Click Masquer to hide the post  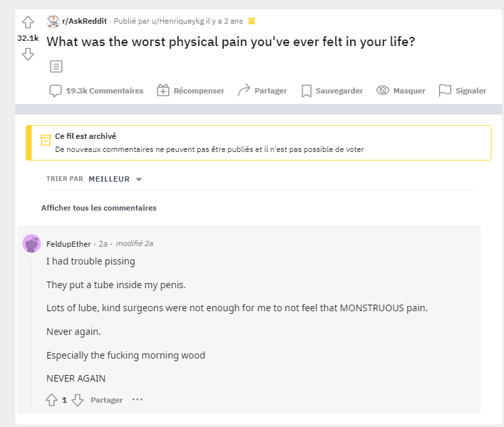pos(401,91)
